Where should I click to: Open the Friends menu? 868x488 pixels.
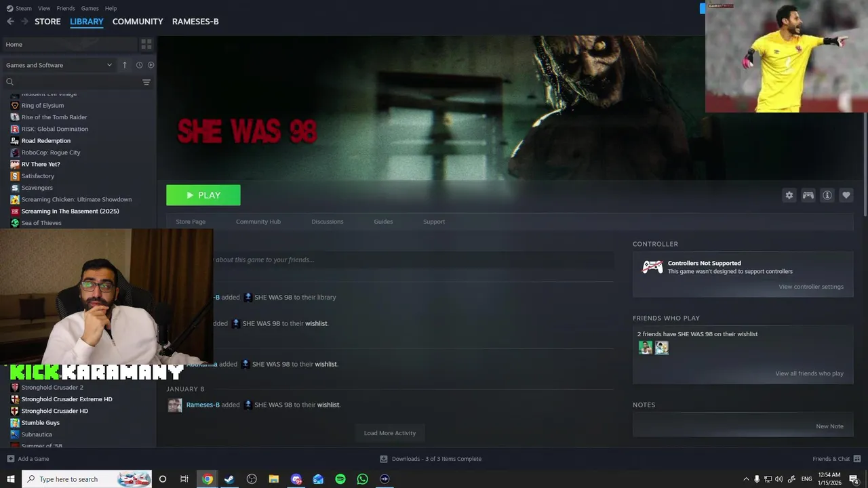click(x=66, y=8)
